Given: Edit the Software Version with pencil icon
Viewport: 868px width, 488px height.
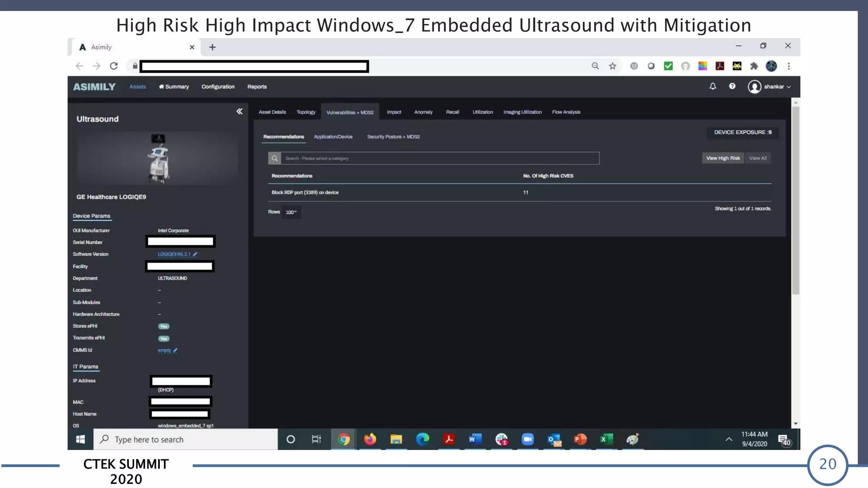Looking at the screenshot, I should (x=195, y=254).
